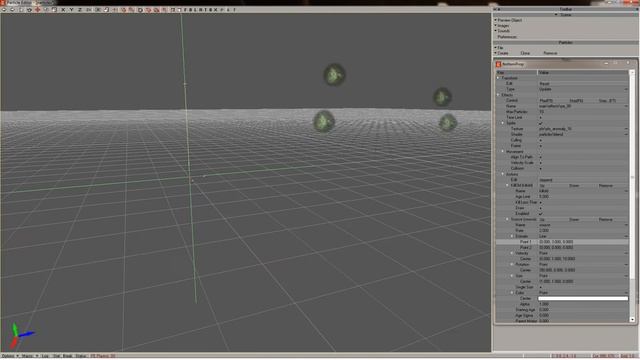Viewport: 640px width, 360px height.
Task: Click the Max Particles value field
Action: [x=583, y=111]
